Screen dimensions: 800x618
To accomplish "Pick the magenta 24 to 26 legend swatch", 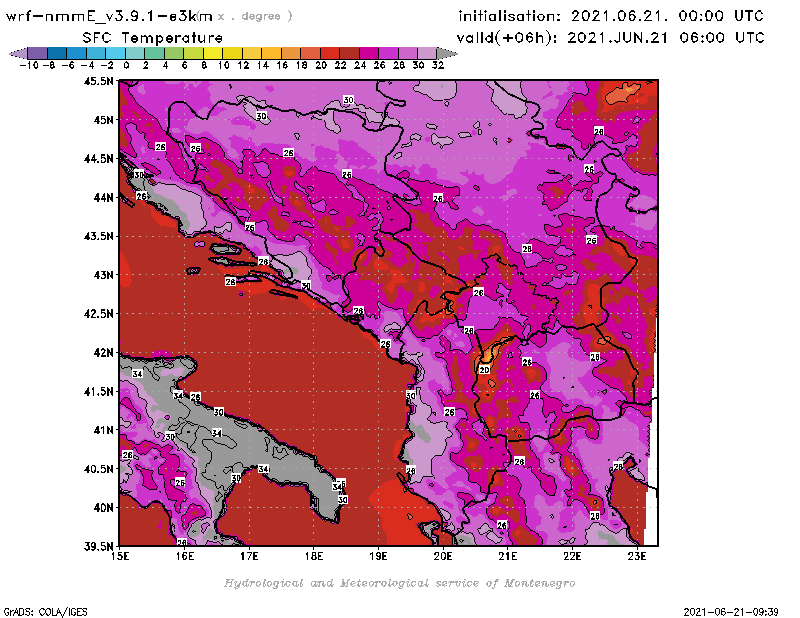I will [x=369, y=53].
